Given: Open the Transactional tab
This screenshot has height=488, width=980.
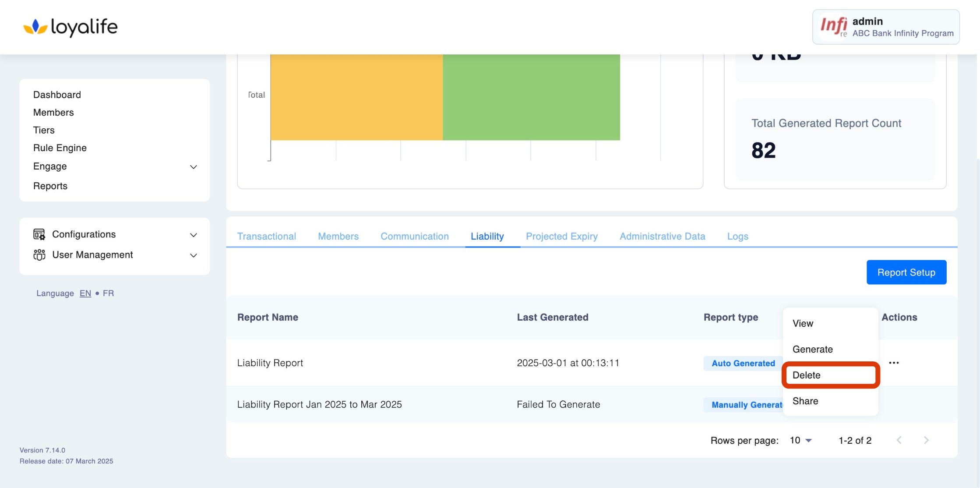Looking at the screenshot, I should click(x=266, y=236).
